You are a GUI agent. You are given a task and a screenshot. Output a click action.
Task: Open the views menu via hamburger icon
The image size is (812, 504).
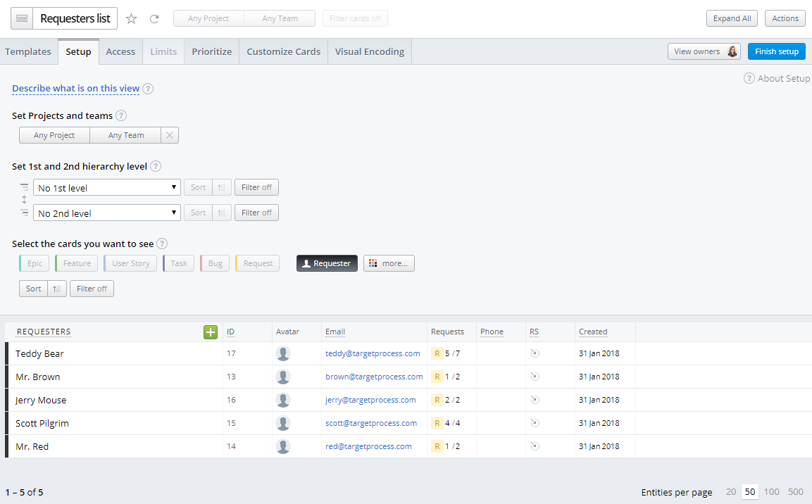click(21, 18)
